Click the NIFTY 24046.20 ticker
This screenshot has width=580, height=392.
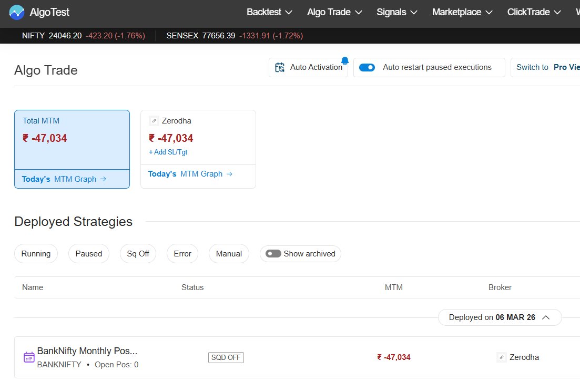pos(83,36)
